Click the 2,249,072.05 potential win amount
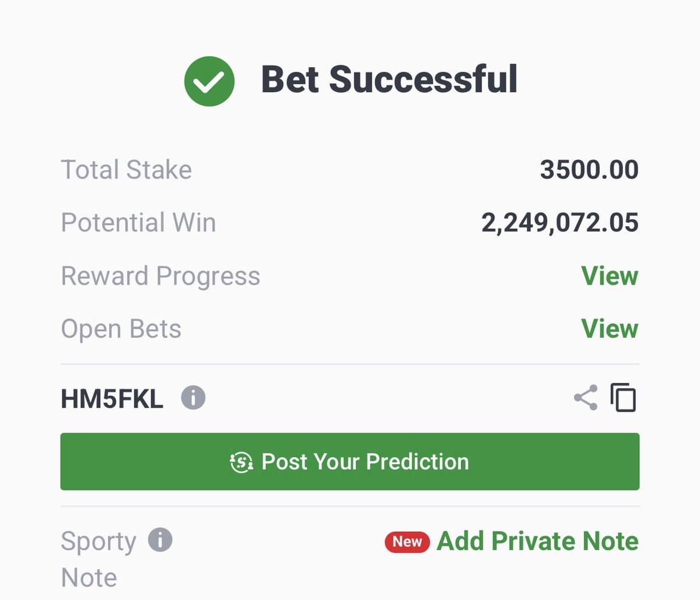This screenshot has width=700, height=600. coord(560,223)
